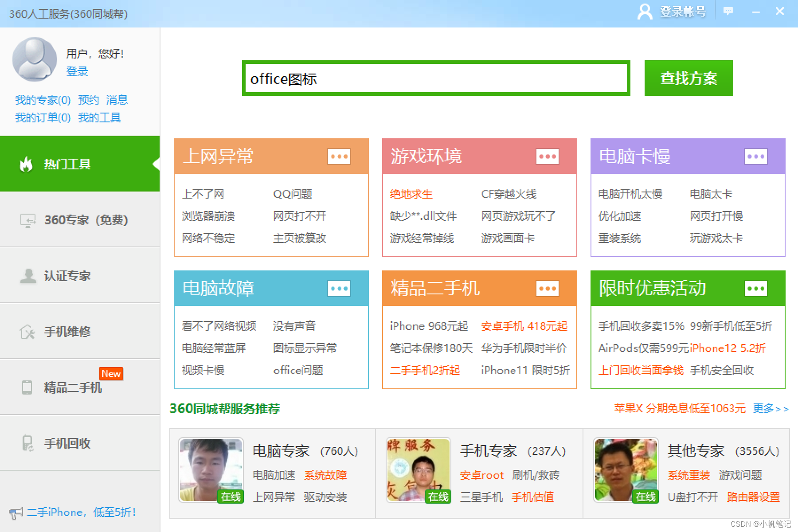Click the office问题 link
This screenshot has width=798, height=532.
click(298, 370)
